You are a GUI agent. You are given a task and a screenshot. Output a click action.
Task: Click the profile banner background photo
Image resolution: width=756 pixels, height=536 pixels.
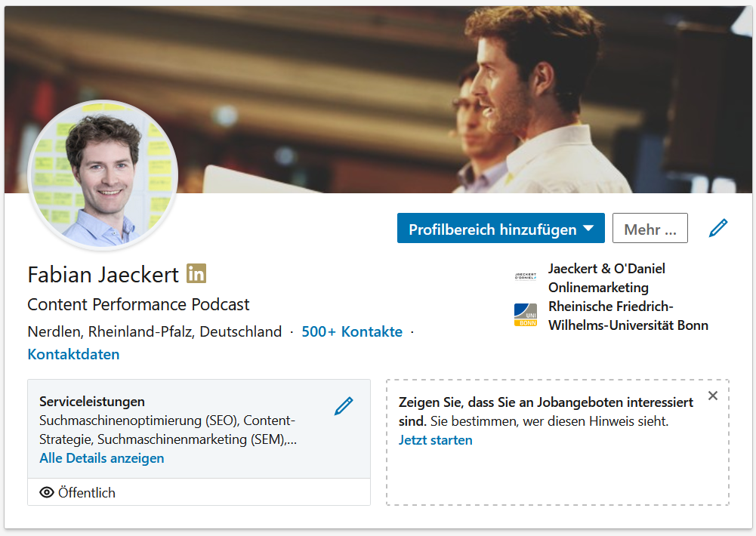[378, 100]
